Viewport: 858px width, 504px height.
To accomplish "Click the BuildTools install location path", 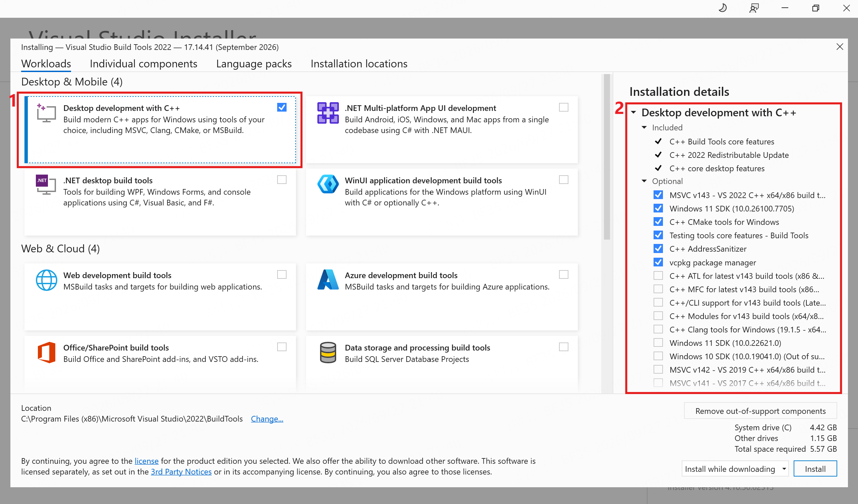I will (132, 419).
